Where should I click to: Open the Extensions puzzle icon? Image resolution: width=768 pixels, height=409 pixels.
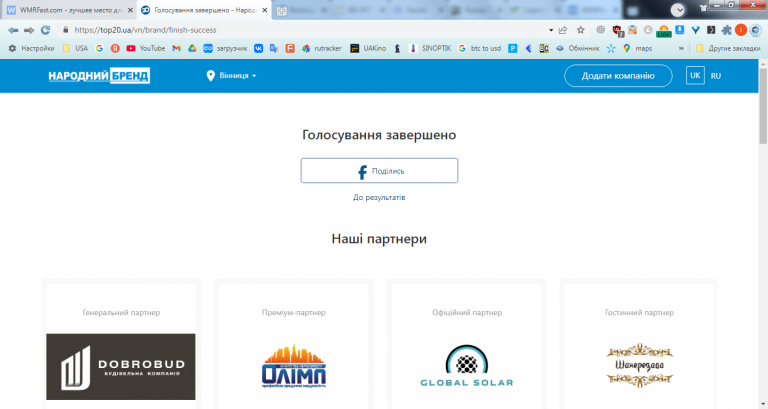(726, 30)
